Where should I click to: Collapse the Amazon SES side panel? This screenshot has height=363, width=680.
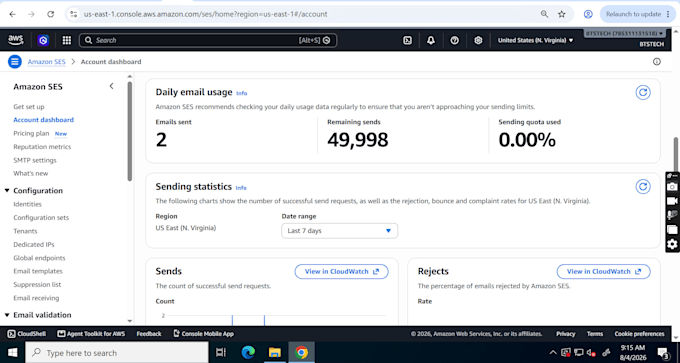coord(111,86)
